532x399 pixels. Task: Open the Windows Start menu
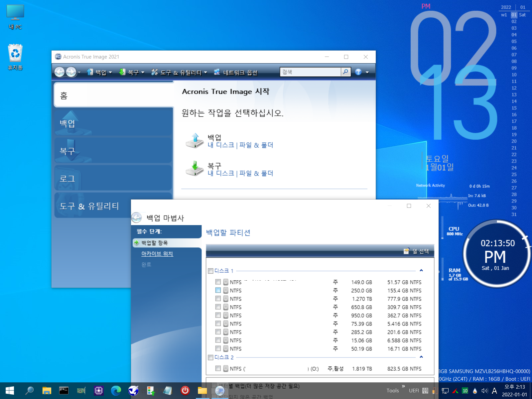point(10,391)
